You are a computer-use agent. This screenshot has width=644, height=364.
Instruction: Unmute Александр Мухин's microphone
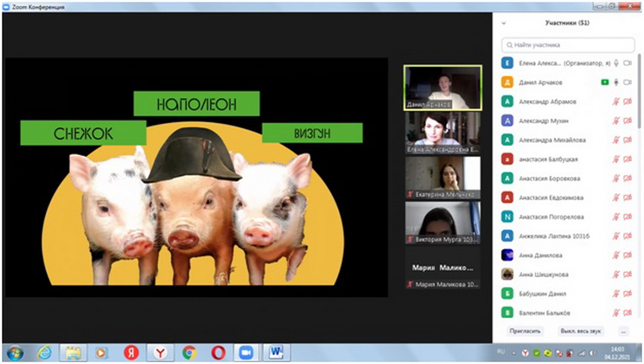[616, 121]
